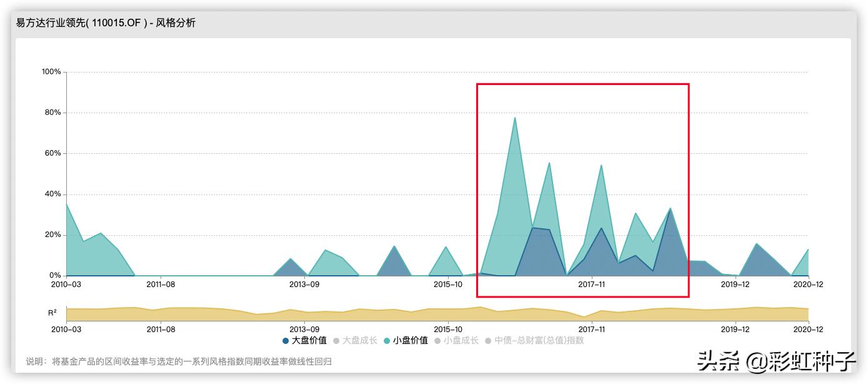Viewport: 868px width, 384px height.
Task: Toggle the 中债-总财富(总值)指数 legend series
Action: (x=534, y=341)
